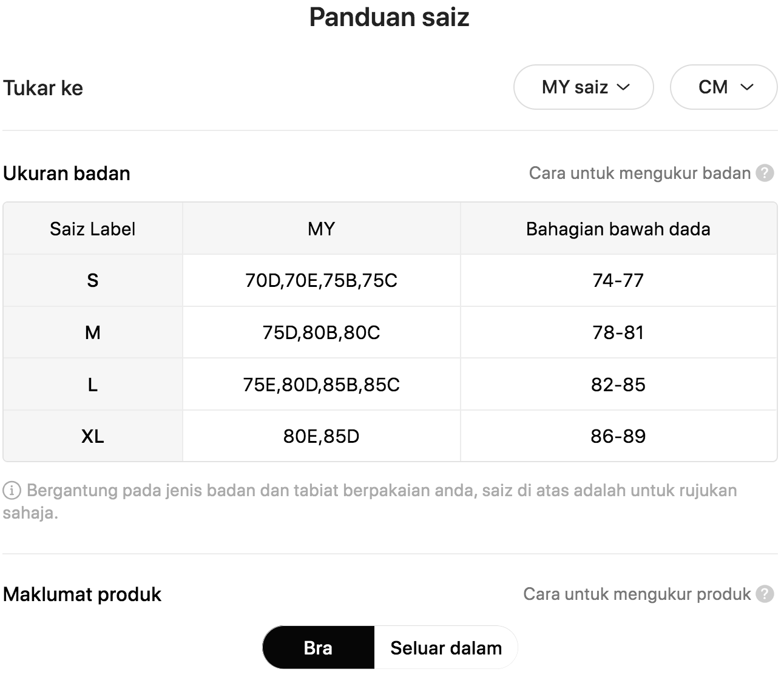Select the L size label row

pos(390,385)
